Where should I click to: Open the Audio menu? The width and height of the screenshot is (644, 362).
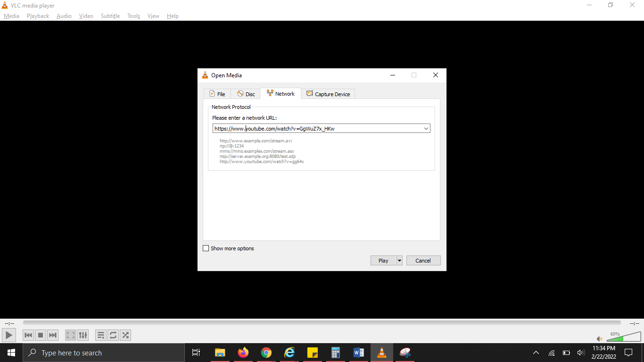64,16
